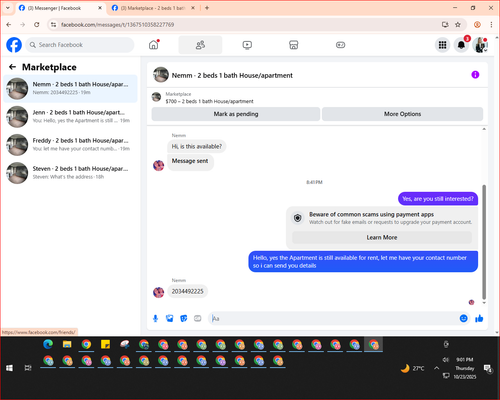Click into the Aa message input field
The image size is (500, 400).
click(x=333, y=319)
